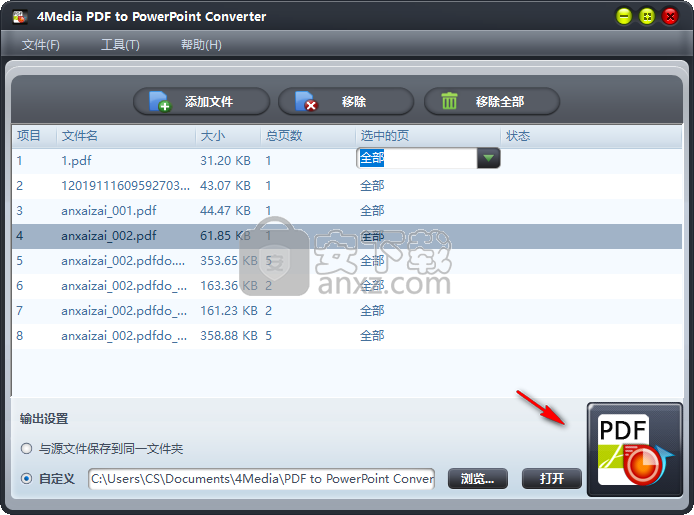The width and height of the screenshot is (694, 515).
Task: Sort by the 文件名 column header
Action: (x=126, y=136)
